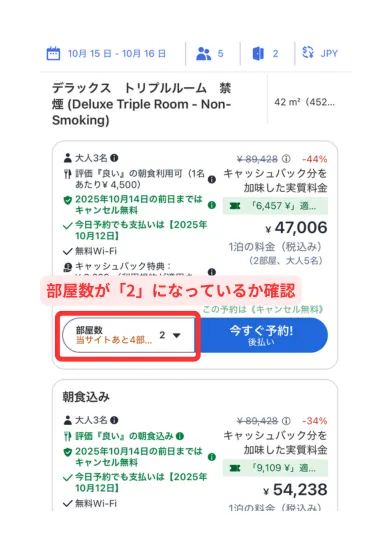Image resolution: width=390 pixels, height=550 pixels.
Task: Show info next to 大人3名 in the first plan
Action: click(114, 158)
